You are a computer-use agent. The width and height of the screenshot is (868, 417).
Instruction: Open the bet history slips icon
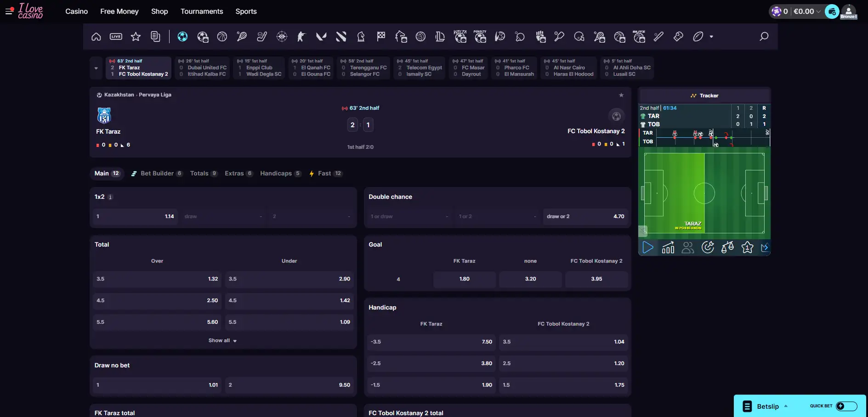tap(156, 37)
